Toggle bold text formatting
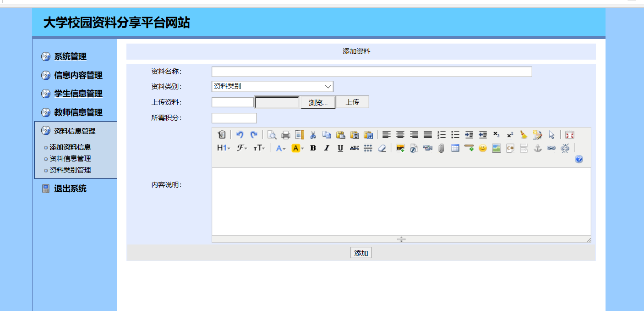Viewport: 644px width, 311px height. (x=313, y=148)
